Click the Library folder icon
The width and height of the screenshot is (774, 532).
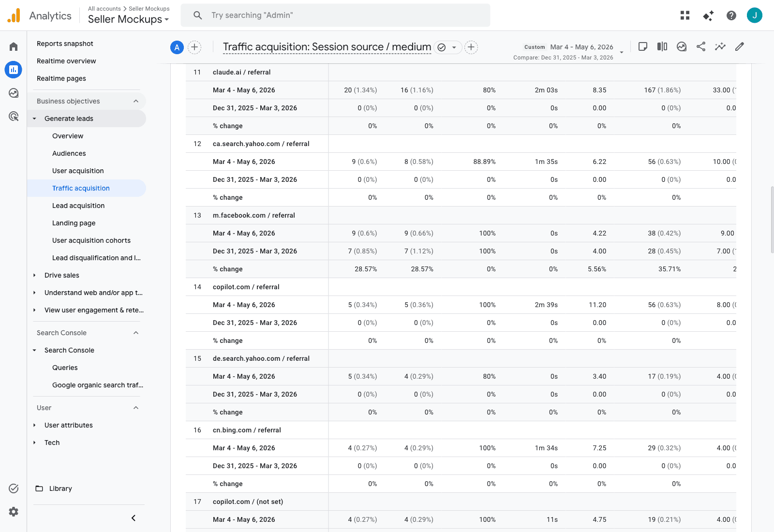(39, 488)
